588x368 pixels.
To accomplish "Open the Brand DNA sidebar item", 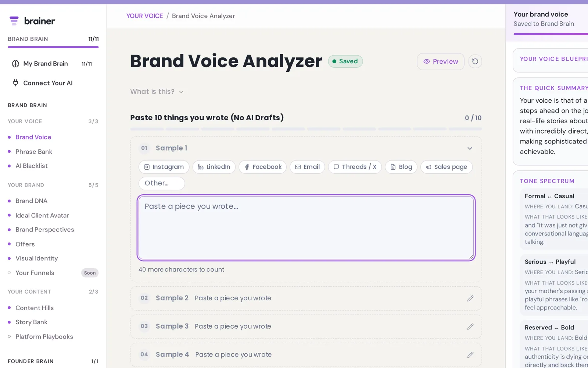I will [31, 201].
